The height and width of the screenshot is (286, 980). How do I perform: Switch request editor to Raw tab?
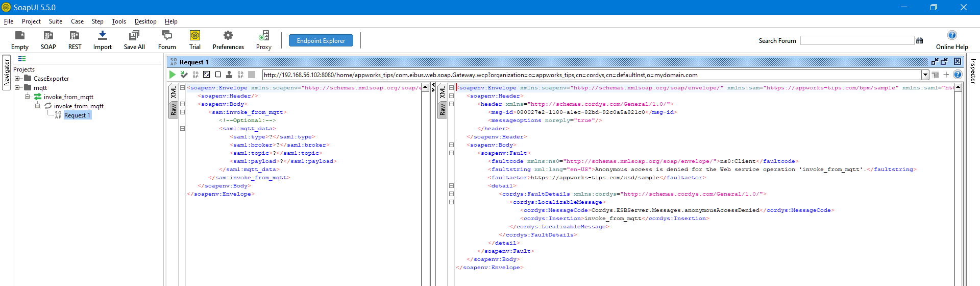[173, 109]
